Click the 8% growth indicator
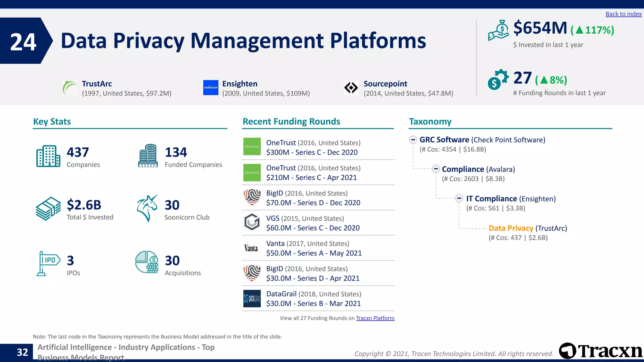Viewport: 644px width, 362px height. pyautogui.click(x=551, y=80)
